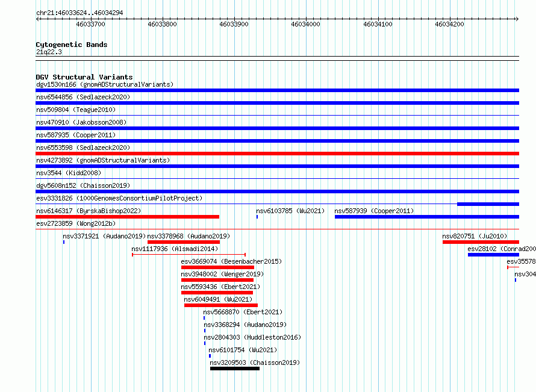
Task: Click ruler position 46033700
Action: pyautogui.click(x=90, y=24)
